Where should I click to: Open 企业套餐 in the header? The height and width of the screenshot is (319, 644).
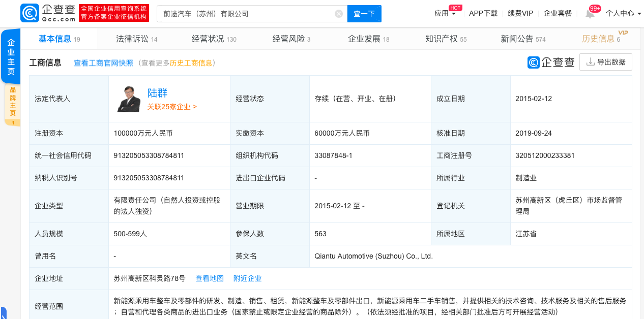pyautogui.click(x=558, y=14)
